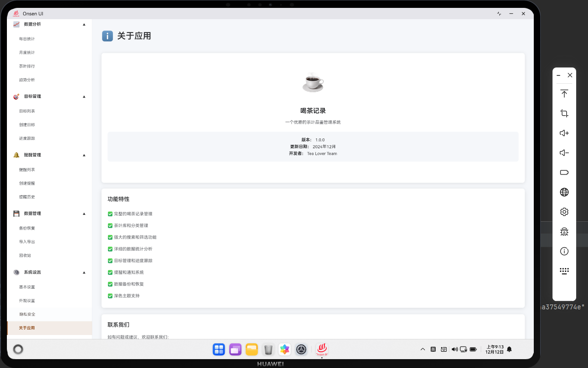Viewport: 588px width, 368px height.
Task: Click the bug report icon
Action: pos(564,232)
